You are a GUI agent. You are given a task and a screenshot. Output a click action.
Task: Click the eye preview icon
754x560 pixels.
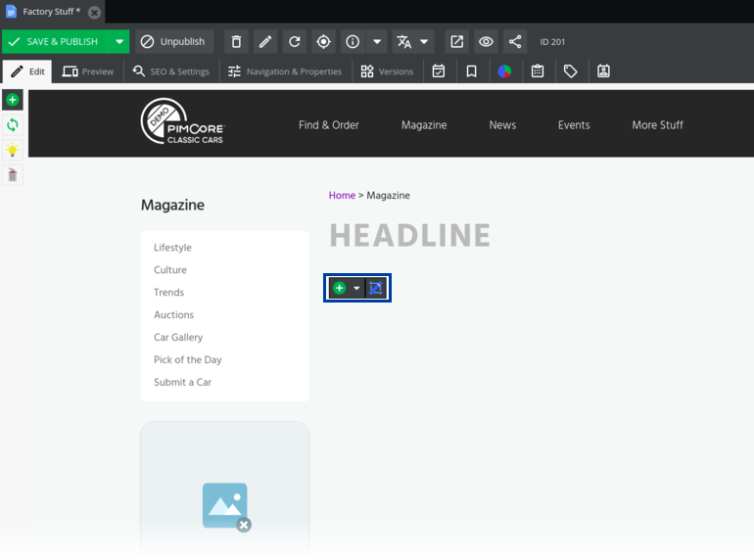486,42
